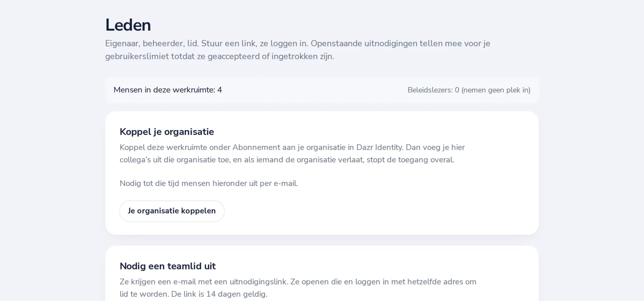Click the 'Nodig een teamlid uit' heading
The height and width of the screenshot is (301, 644).
pyautogui.click(x=168, y=266)
